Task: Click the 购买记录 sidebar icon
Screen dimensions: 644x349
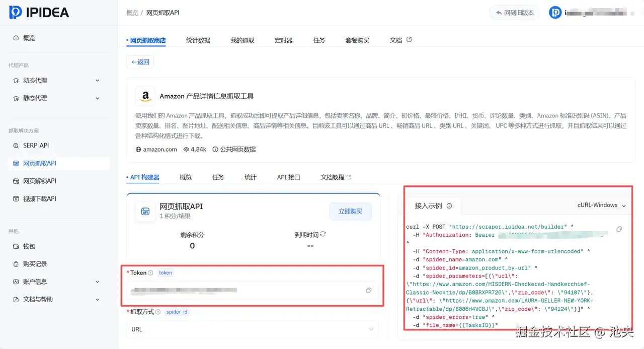Action: pos(16,264)
